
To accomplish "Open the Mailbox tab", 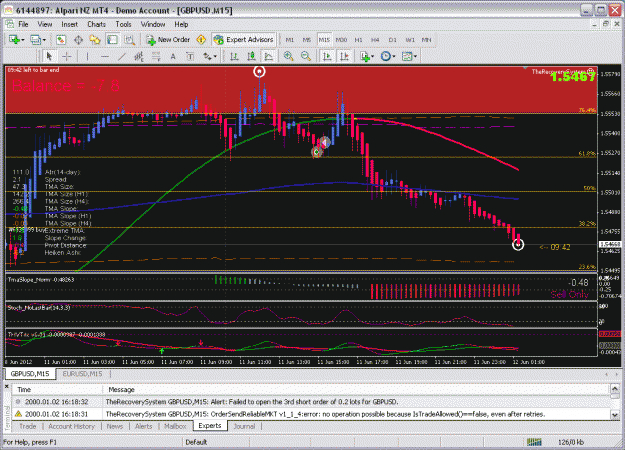I will click(x=175, y=426).
